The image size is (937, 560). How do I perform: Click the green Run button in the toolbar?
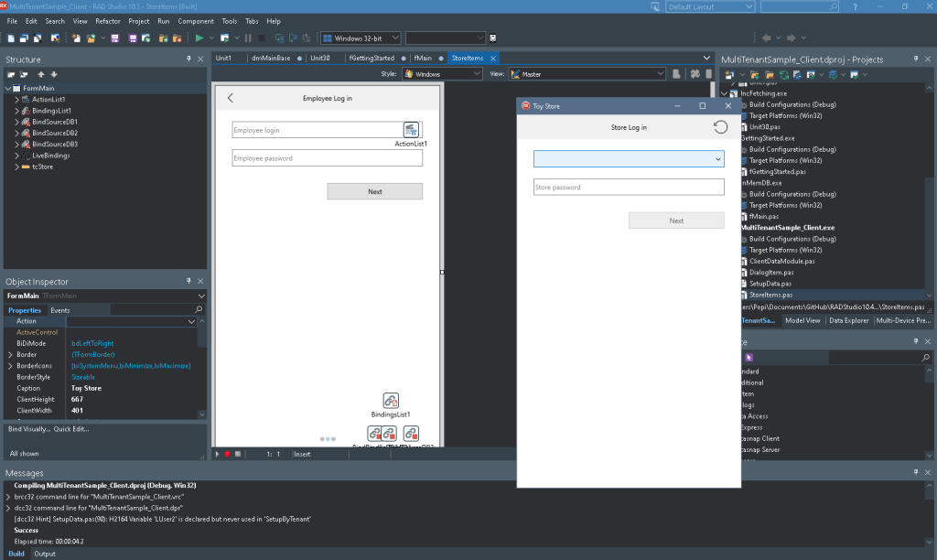(x=199, y=38)
